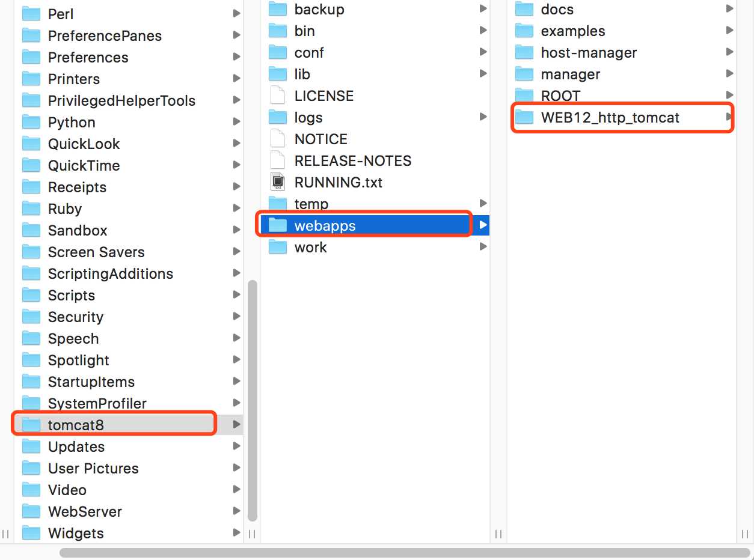Select the Python folder icon

[x=31, y=122]
